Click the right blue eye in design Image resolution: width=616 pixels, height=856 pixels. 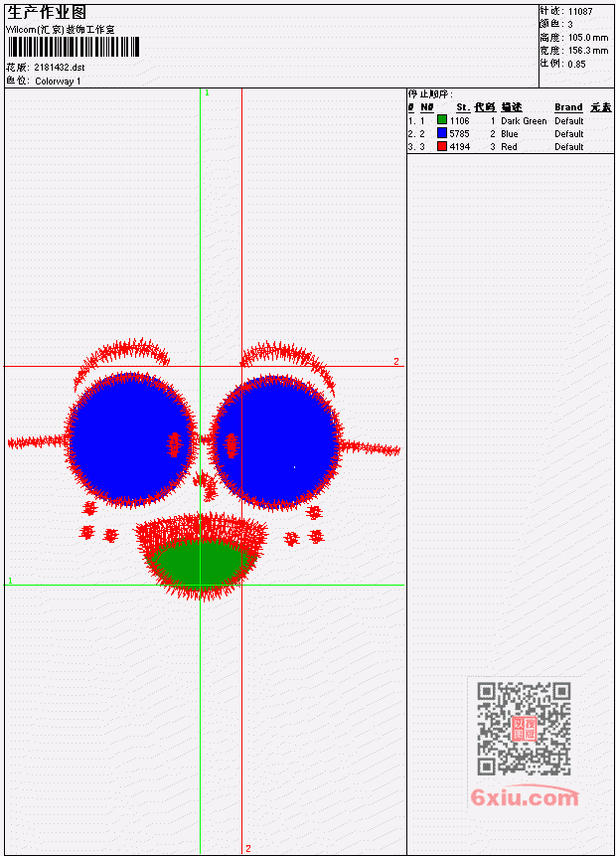click(278, 442)
